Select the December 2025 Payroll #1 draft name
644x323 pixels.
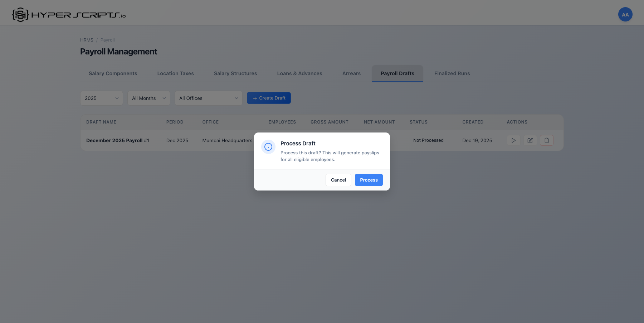click(x=118, y=140)
